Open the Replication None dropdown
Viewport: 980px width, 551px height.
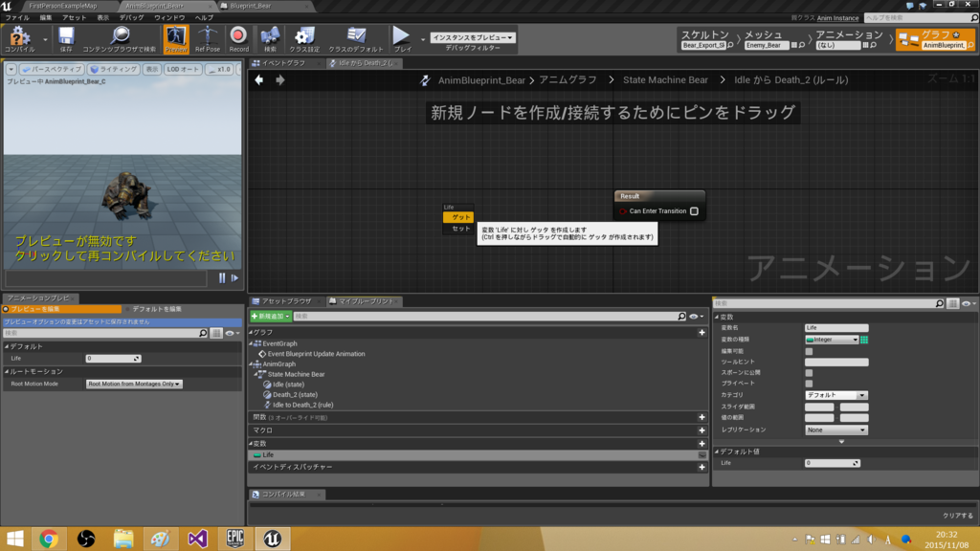pos(835,430)
